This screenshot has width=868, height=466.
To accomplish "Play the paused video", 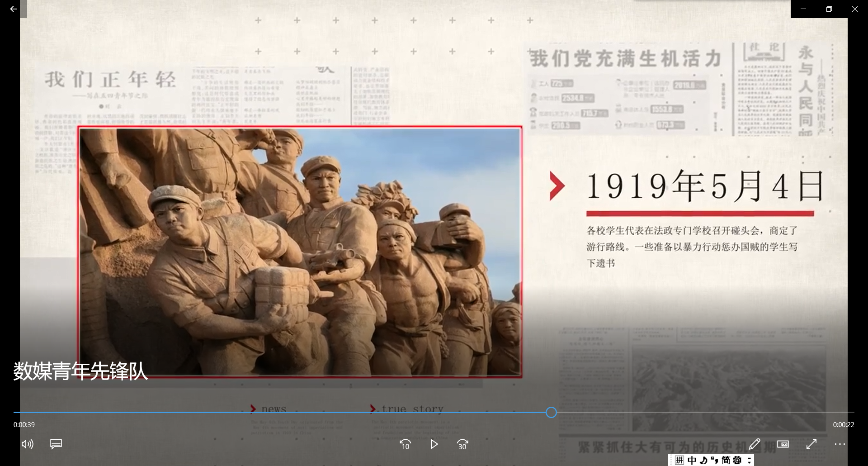I will tap(434, 444).
